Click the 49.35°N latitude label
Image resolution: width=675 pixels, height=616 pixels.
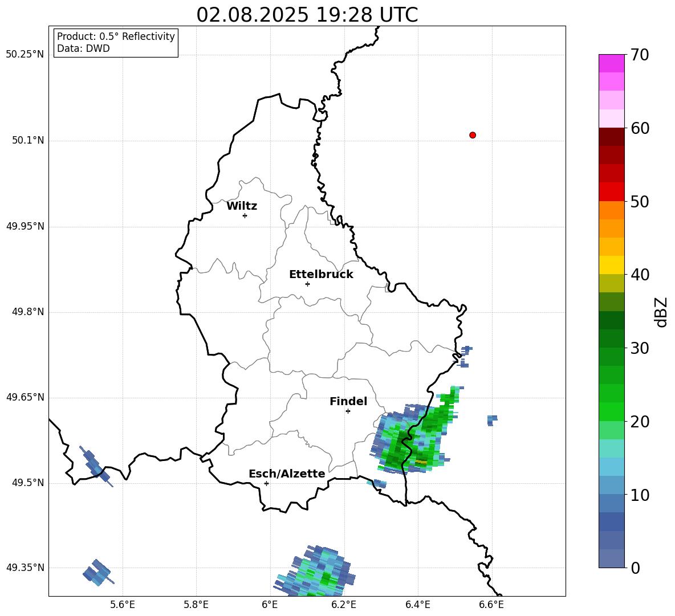(x=25, y=568)
